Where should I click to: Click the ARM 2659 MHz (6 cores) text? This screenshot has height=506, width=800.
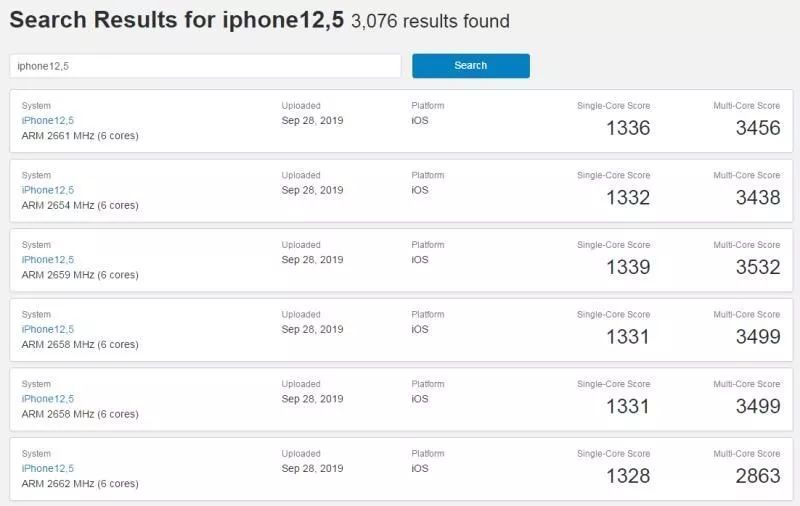[80, 275]
